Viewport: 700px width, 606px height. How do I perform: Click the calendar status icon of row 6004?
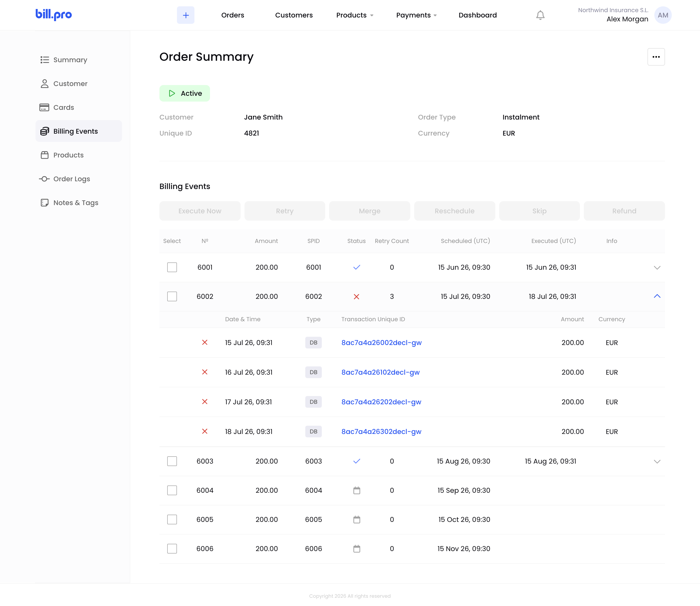(x=357, y=490)
